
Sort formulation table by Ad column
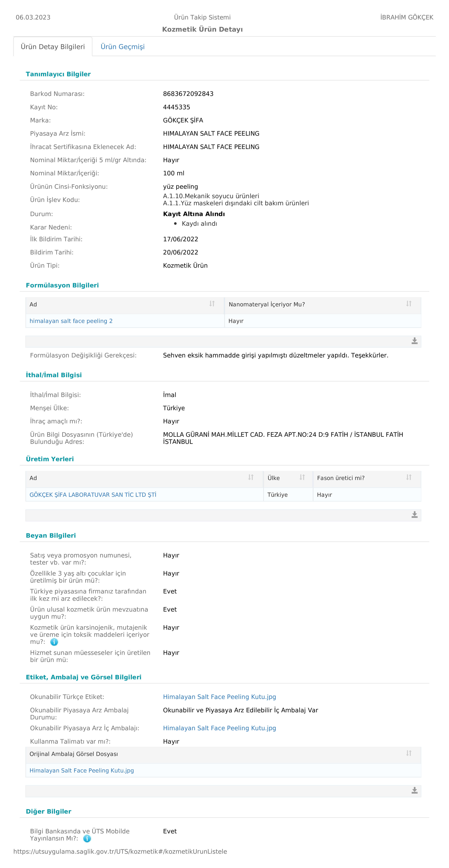click(x=212, y=304)
